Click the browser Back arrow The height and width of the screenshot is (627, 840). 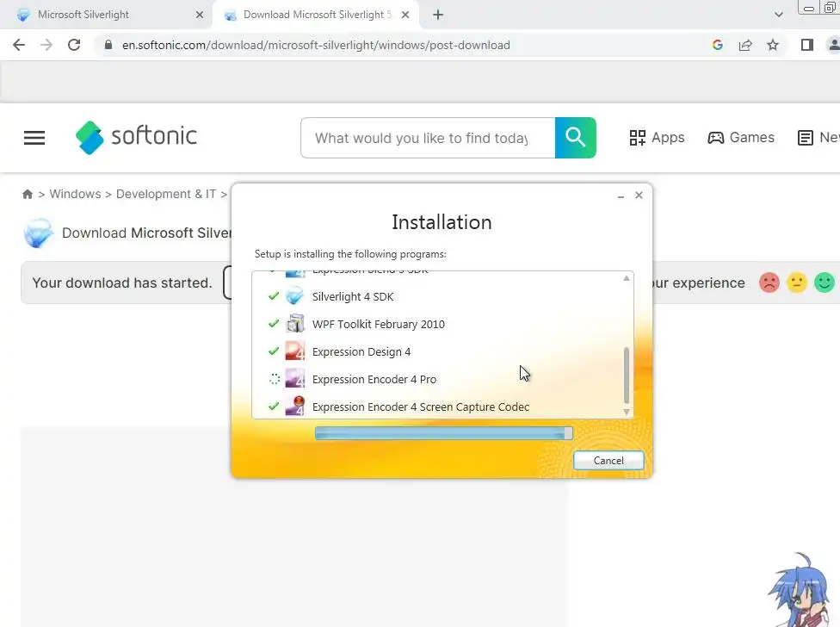(19, 45)
